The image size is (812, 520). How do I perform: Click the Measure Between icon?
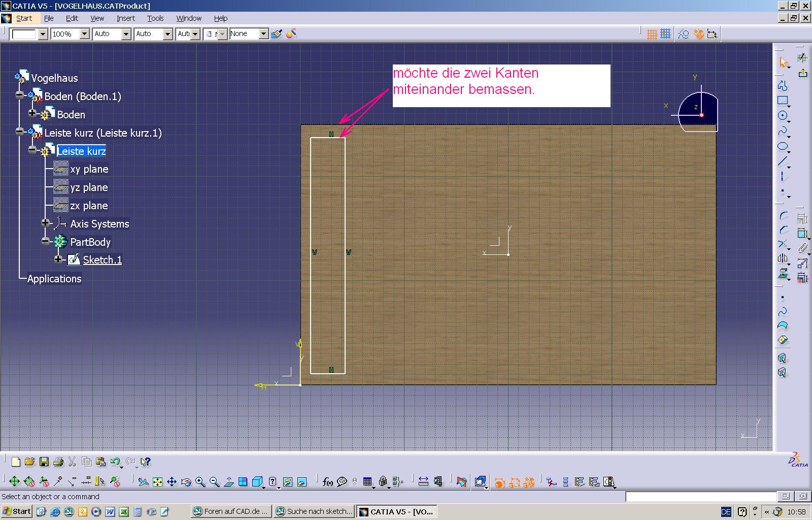(424, 481)
